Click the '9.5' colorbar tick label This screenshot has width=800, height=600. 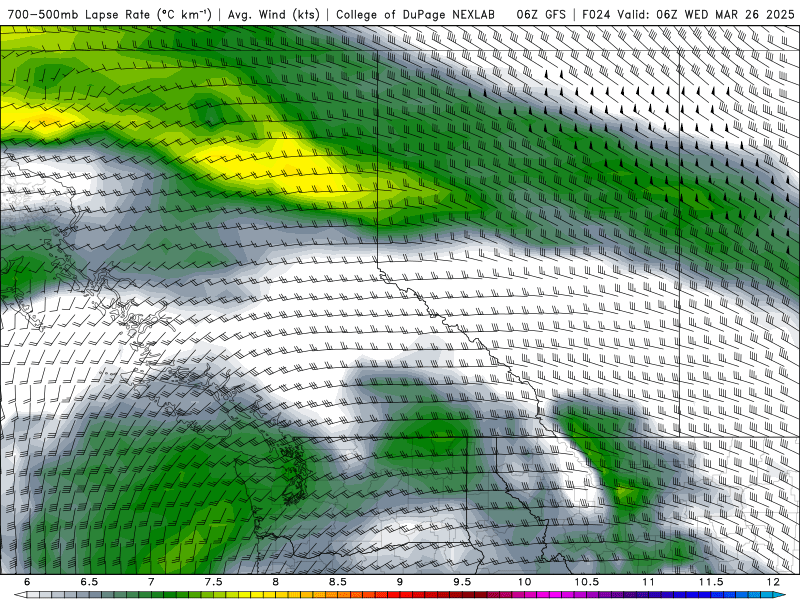(462, 582)
